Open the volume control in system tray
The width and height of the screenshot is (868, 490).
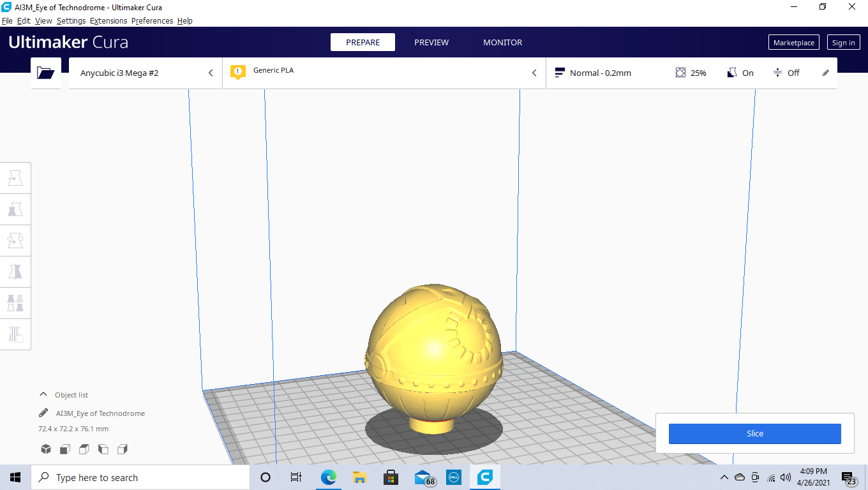[x=786, y=477]
